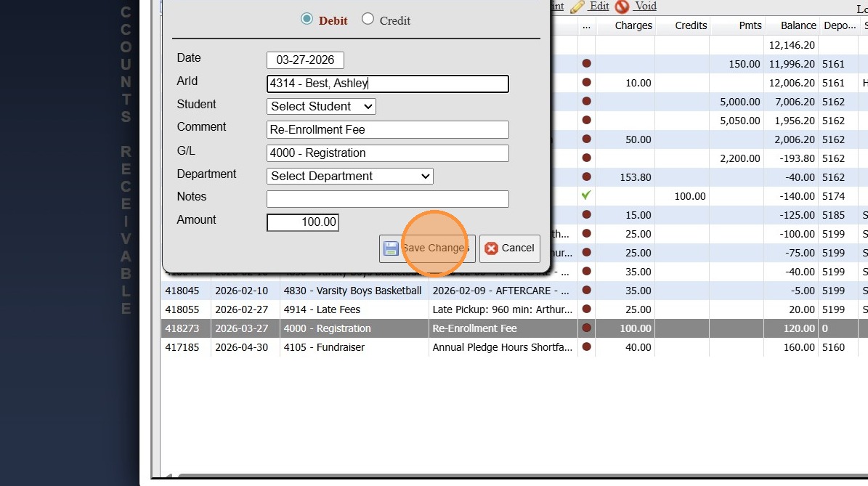Click the Depo... column header

click(x=840, y=25)
